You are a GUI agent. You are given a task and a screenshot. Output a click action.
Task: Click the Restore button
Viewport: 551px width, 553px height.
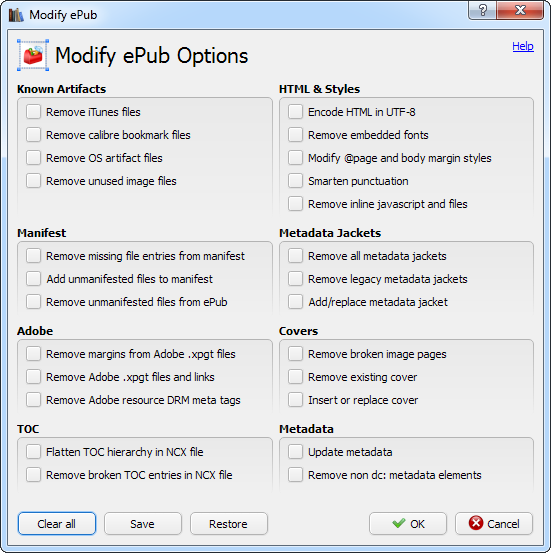[229, 524]
